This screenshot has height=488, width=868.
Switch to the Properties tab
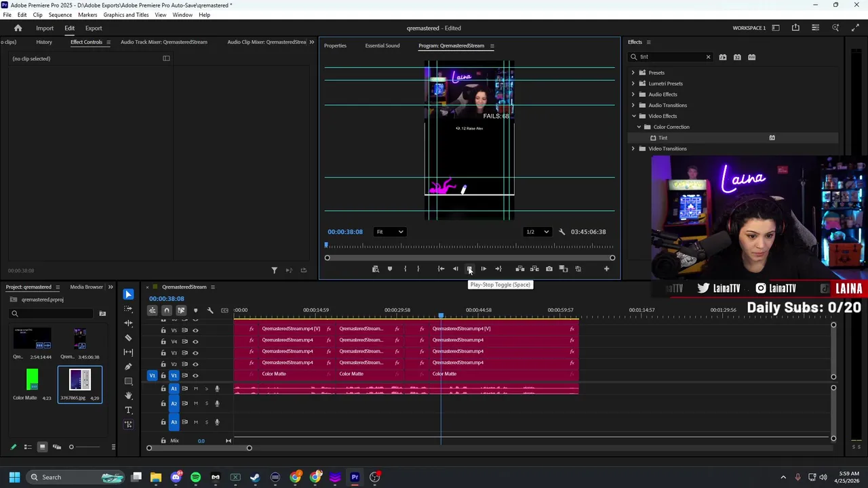335,45
